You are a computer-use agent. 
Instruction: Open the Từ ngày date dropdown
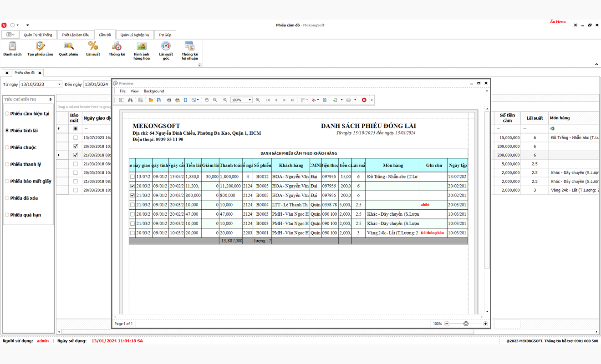coord(59,85)
